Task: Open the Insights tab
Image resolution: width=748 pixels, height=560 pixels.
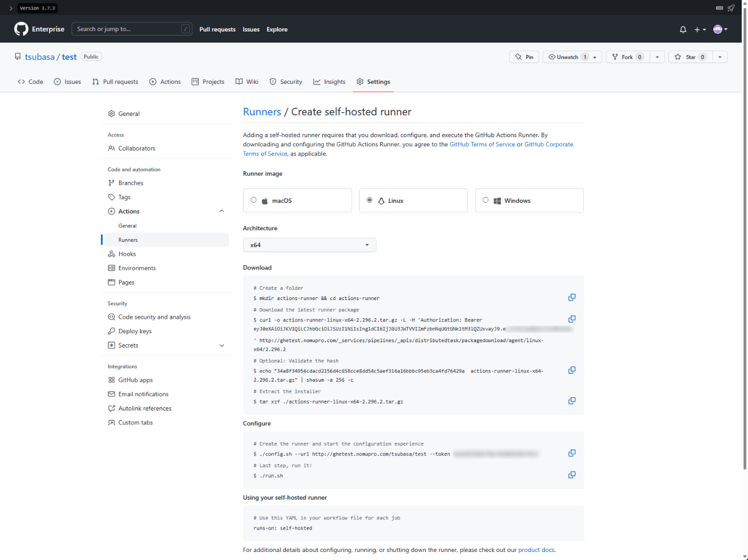Action: tap(330, 82)
